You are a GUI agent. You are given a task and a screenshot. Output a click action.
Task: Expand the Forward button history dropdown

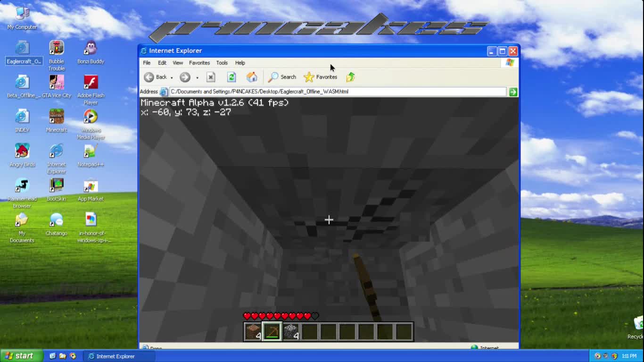[197, 77]
